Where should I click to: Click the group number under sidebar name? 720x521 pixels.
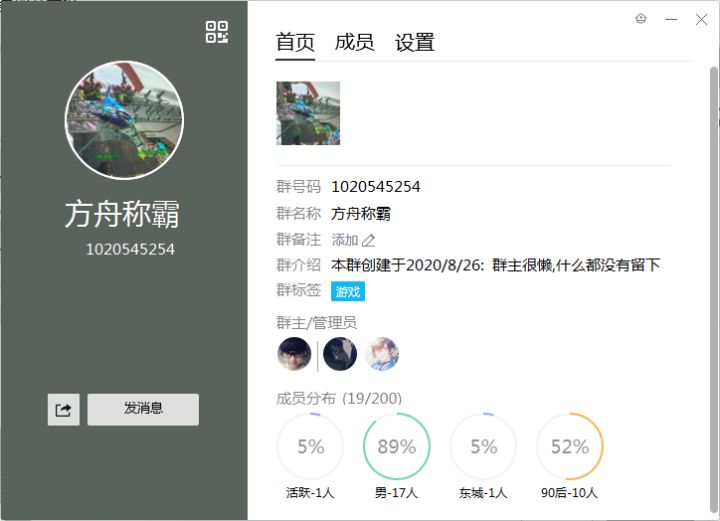[x=130, y=249]
